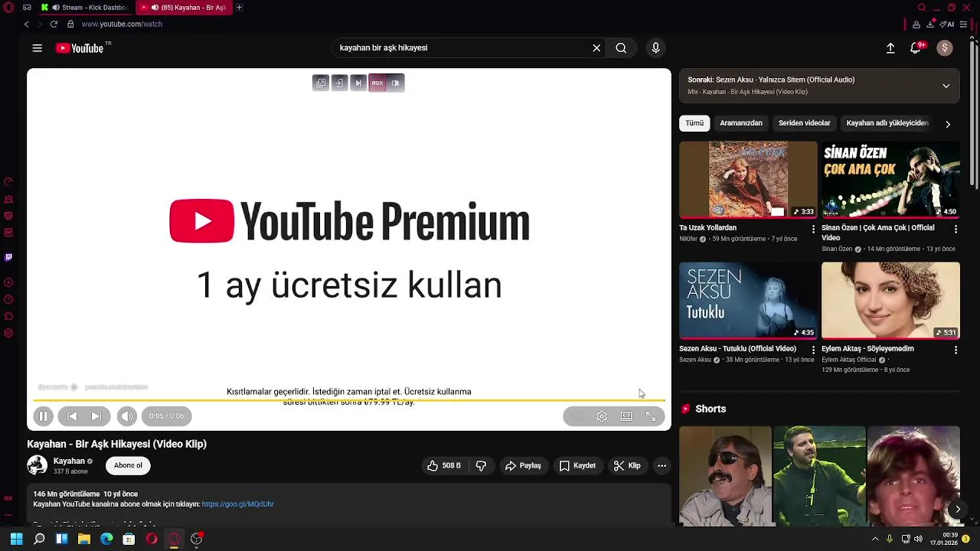Skip to the next video in player
This screenshot has height=551, width=980.
96,416
